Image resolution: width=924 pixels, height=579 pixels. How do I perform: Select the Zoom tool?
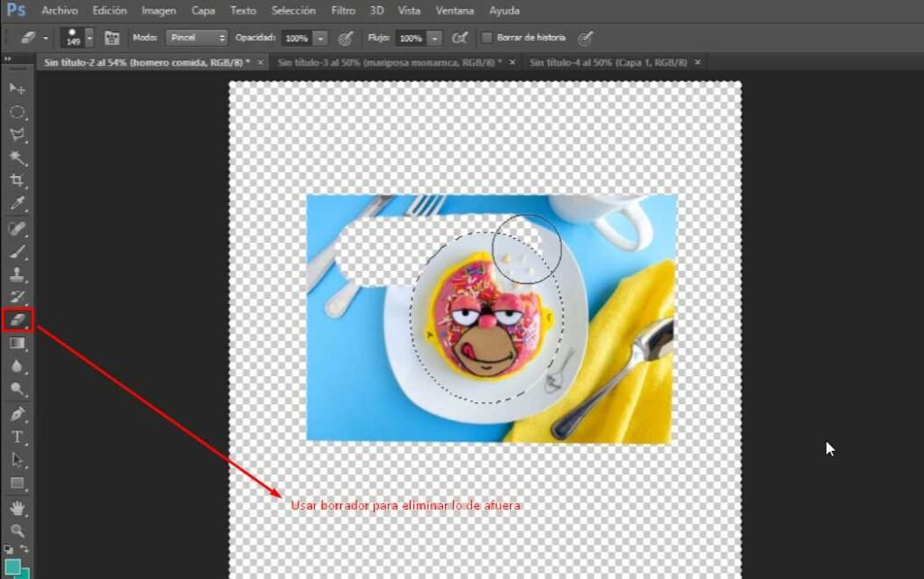point(17,530)
